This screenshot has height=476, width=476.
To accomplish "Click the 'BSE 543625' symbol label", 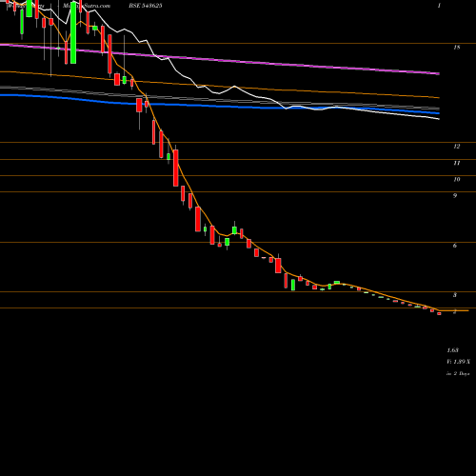I will click(x=146, y=6).
